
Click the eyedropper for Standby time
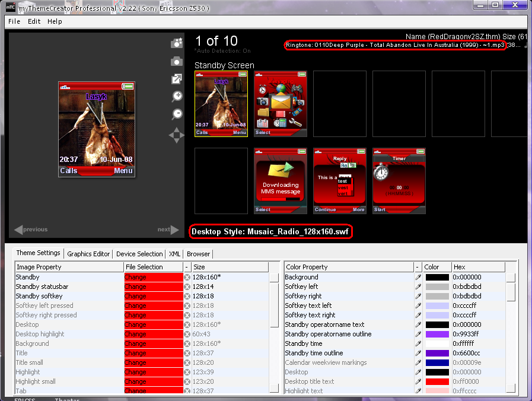point(418,343)
